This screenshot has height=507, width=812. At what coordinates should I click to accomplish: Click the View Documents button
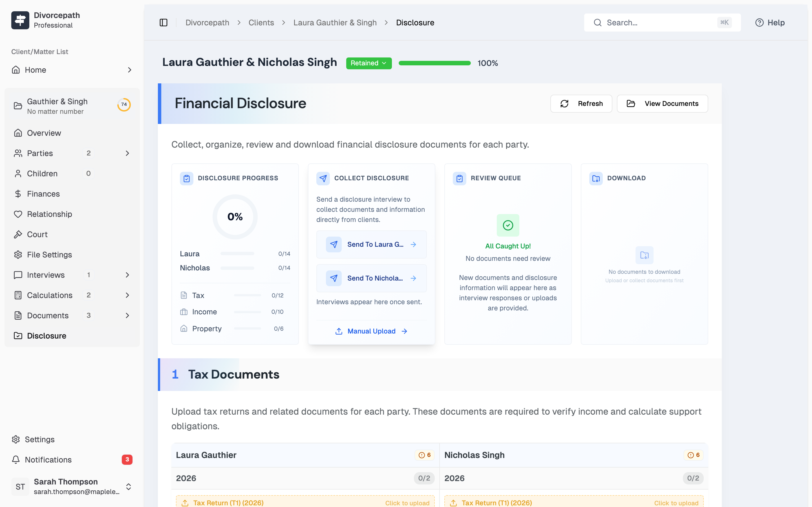(x=662, y=104)
